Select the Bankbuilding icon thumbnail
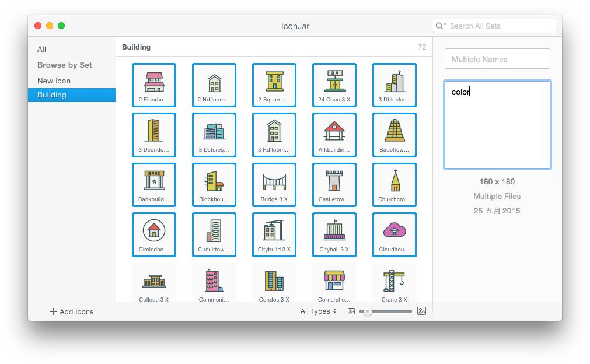590x364 pixels. [154, 184]
